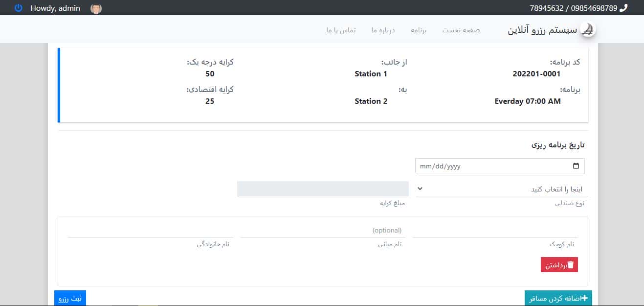The height and width of the screenshot is (306, 644).
Task: Click the schedule code '202201-0001'
Action: click(x=536, y=74)
